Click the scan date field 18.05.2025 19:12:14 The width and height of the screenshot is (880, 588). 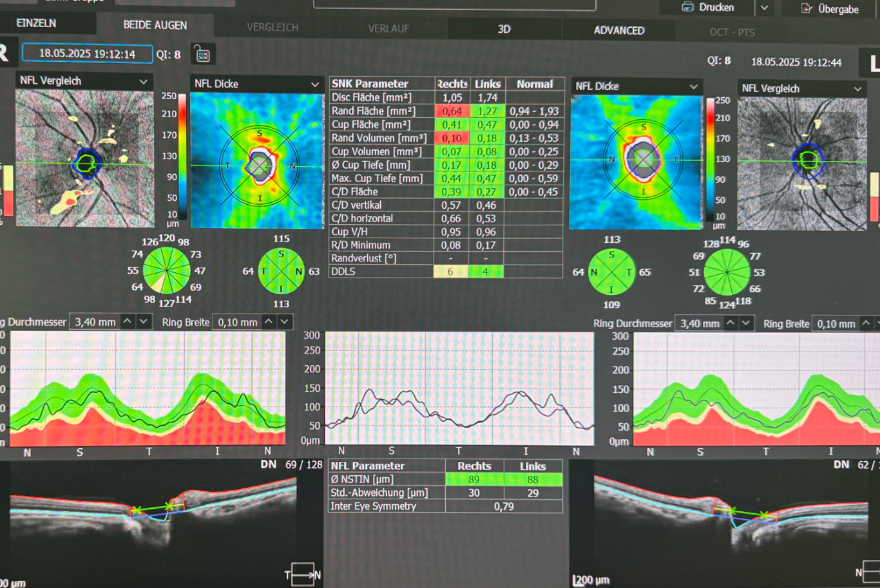[x=87, y=53]
